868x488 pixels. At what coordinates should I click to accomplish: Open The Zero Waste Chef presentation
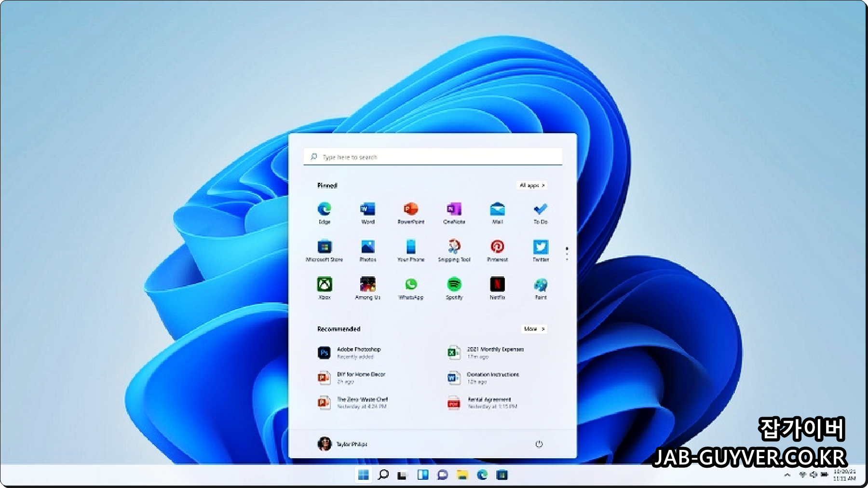(353, 403)
